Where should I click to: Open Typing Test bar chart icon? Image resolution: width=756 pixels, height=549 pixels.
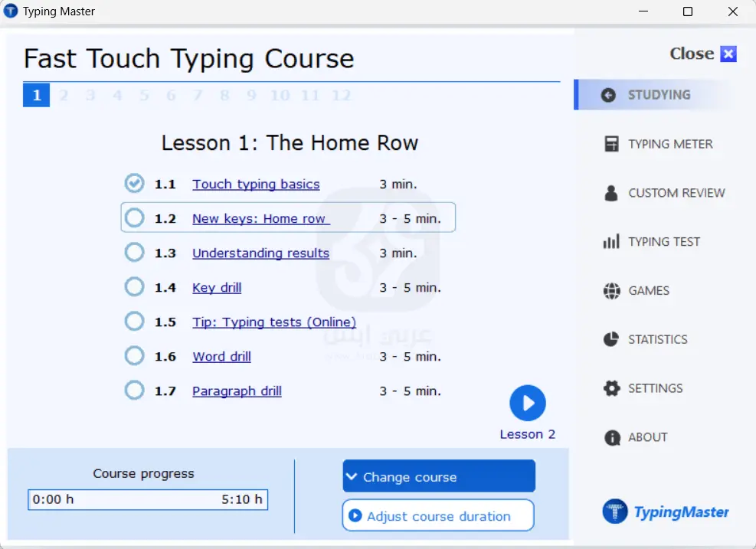611,242
